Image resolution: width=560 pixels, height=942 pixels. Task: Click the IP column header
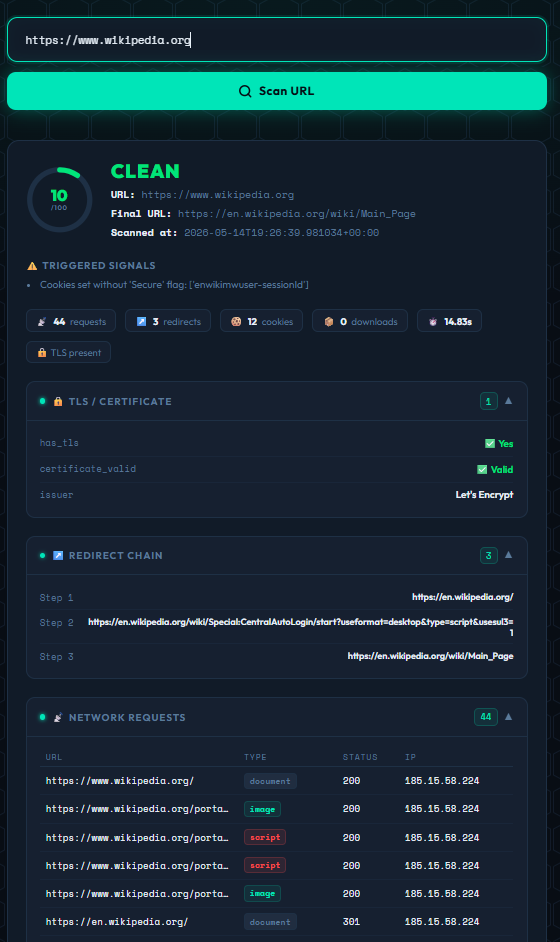click(410, 757)
